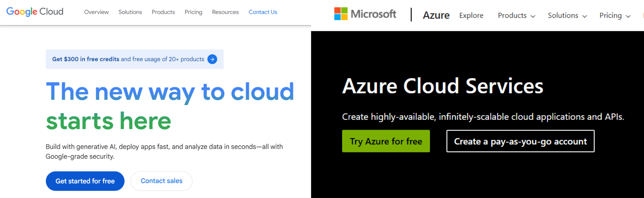Click the 'Azure Cloud Services' heading
644x198 pixels.
[442, 86]
